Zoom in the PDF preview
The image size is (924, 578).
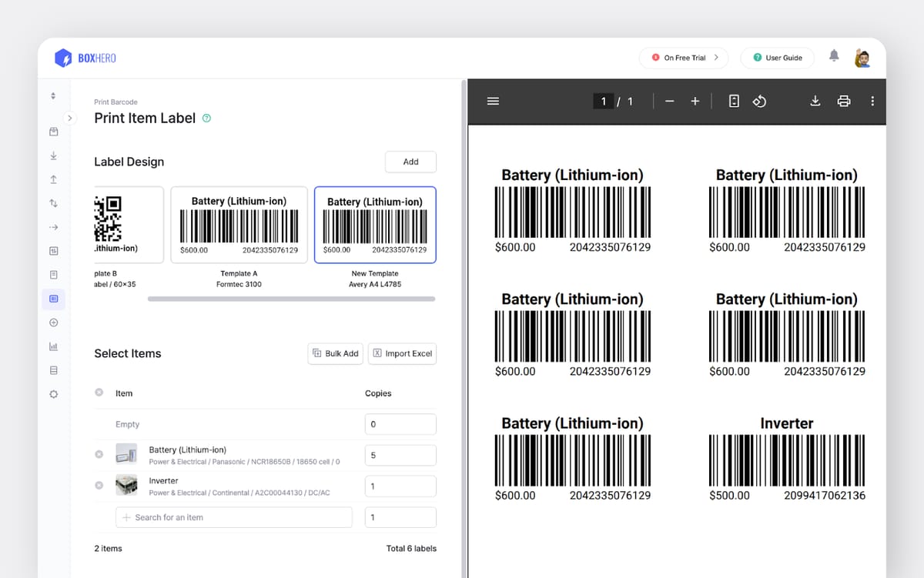tap(695, 101)
